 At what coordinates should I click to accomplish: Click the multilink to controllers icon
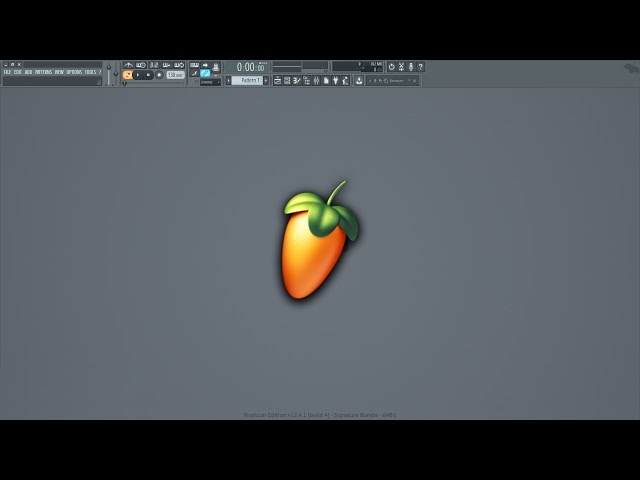pos(216,67)
